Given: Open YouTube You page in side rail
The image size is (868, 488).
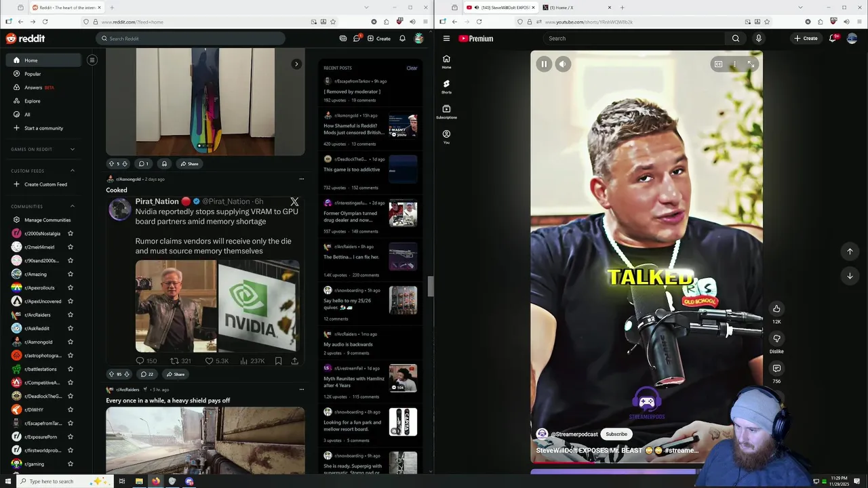Looking at the screenshot, I should coord(446,136).
